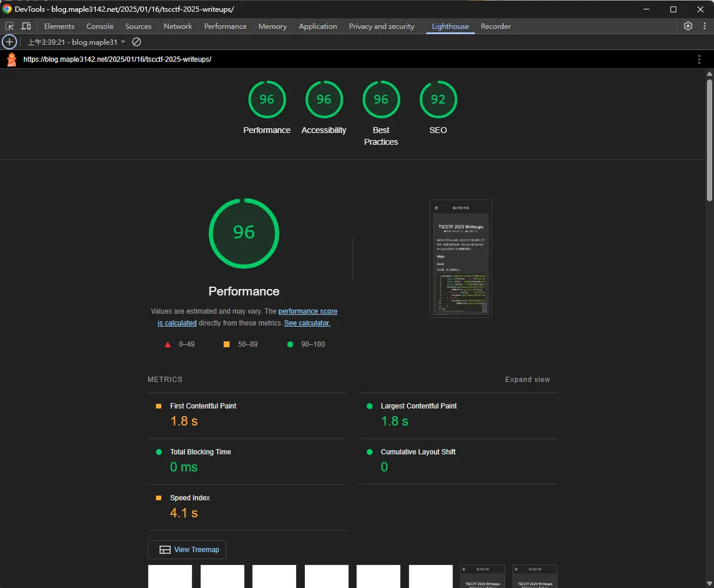The image size is (714, 588).
Task: Click the Lighthouse logo icon
Action: click(11, 59)
